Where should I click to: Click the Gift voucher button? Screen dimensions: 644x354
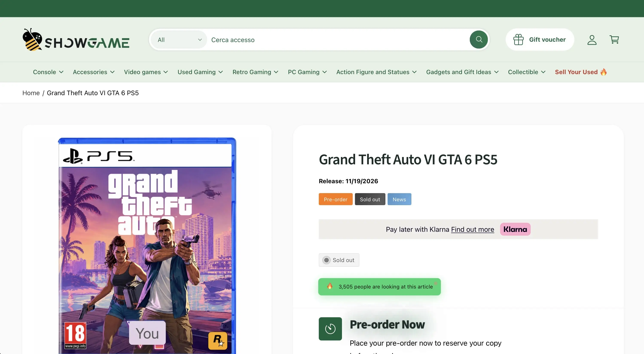(x=540, y=40)
